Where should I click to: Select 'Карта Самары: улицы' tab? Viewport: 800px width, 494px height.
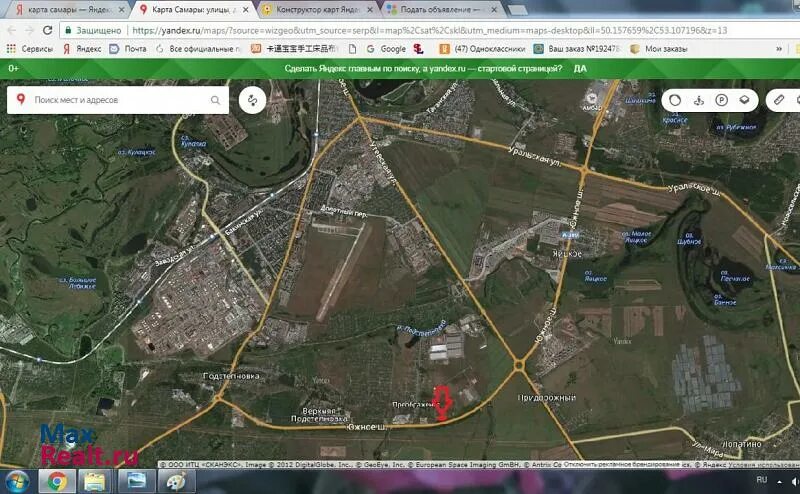pos(194,10)
